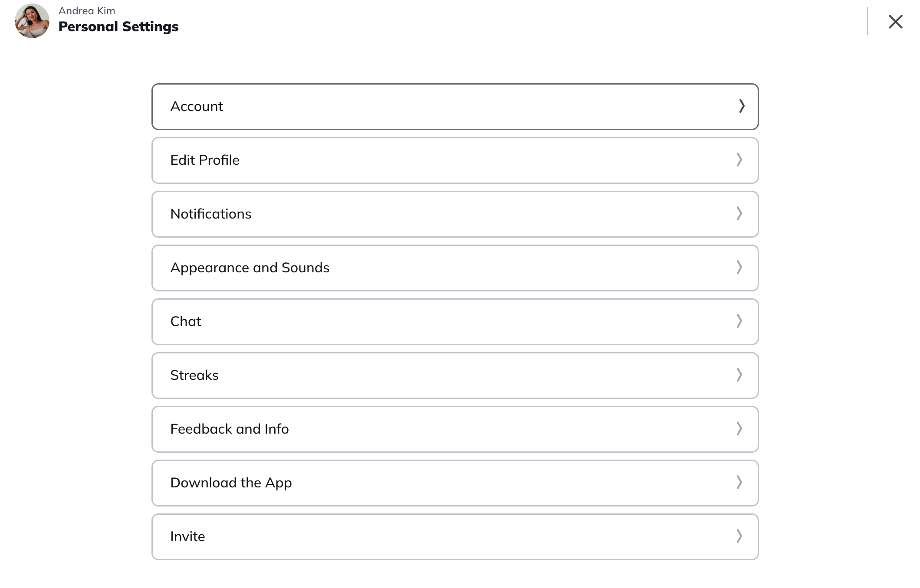Image resolution: width=920 pixels, height=588 pixels.
Task: Click the chevron arrow in Edit Profile row
Action: [739, 160]
